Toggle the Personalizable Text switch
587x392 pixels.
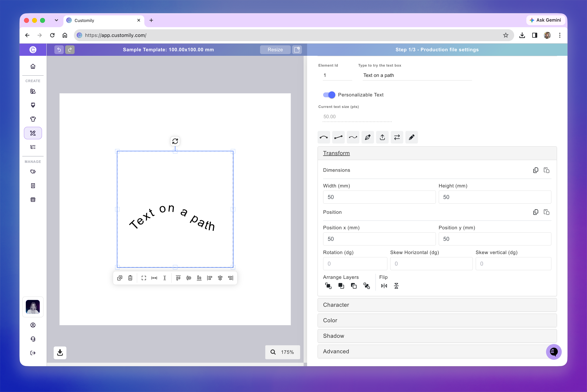(329, 95)
